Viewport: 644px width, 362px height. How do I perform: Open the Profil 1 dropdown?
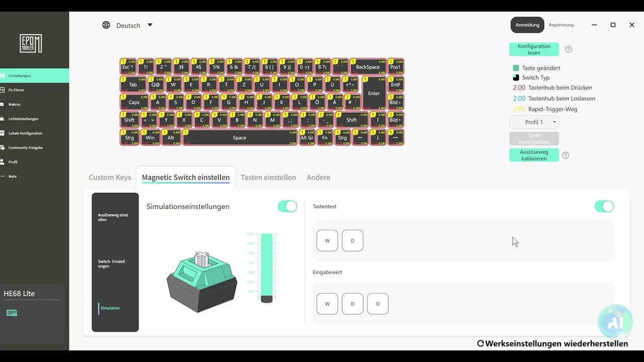coord(534,122)
